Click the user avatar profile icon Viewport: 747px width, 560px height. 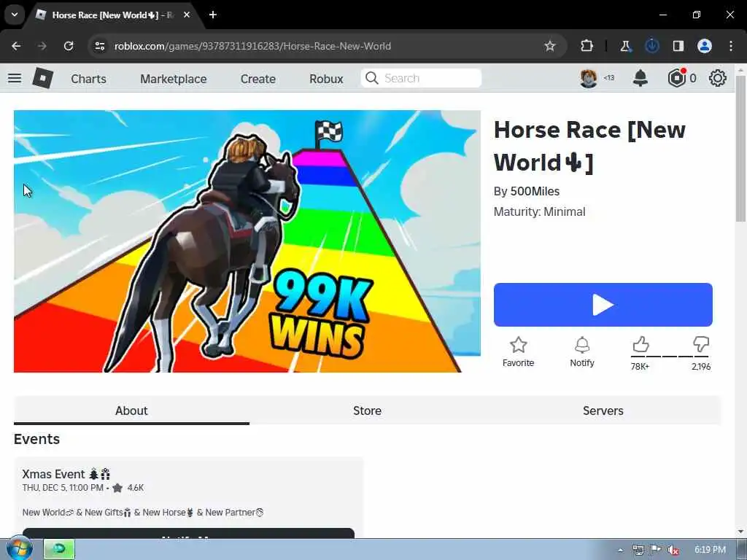coord(589,78)
